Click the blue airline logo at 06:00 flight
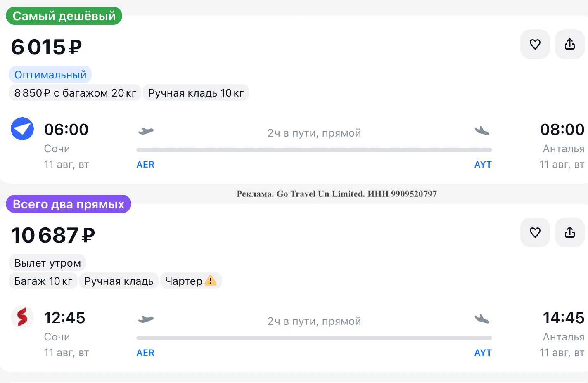The height and width of the screenshot is (383, 588). (x=22, y=129)
